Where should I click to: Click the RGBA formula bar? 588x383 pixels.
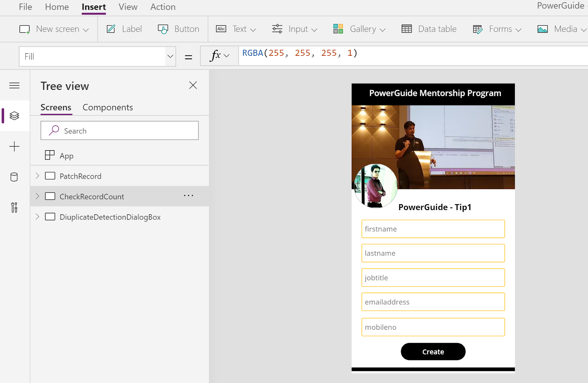click(x=413, y=56)
